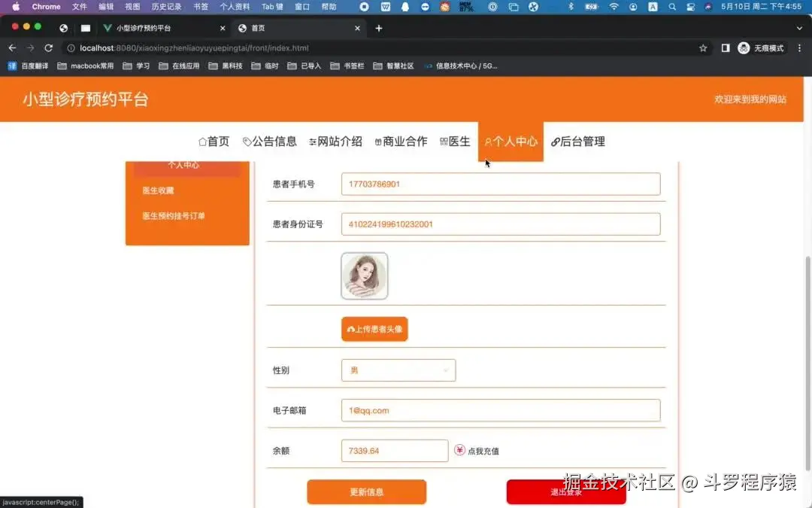Viewport: 812px width, 508px height.
Task: Click the page vertical scrollbar
Action: coord(807,363)
